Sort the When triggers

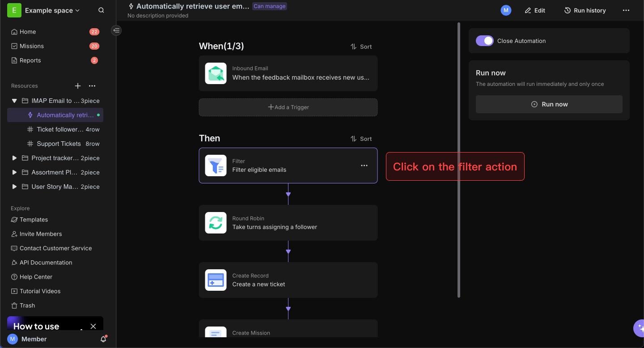pos(361,47)
